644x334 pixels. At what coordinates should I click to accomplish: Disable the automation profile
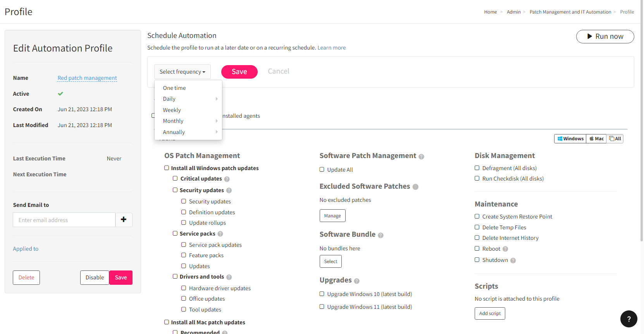click(95, 277)
